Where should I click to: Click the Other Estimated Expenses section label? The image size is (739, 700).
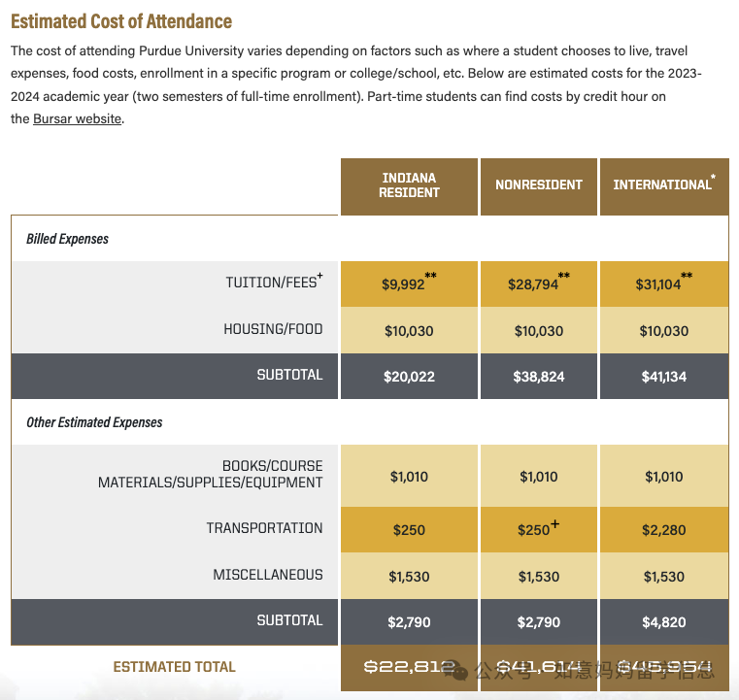pos(94,422)
